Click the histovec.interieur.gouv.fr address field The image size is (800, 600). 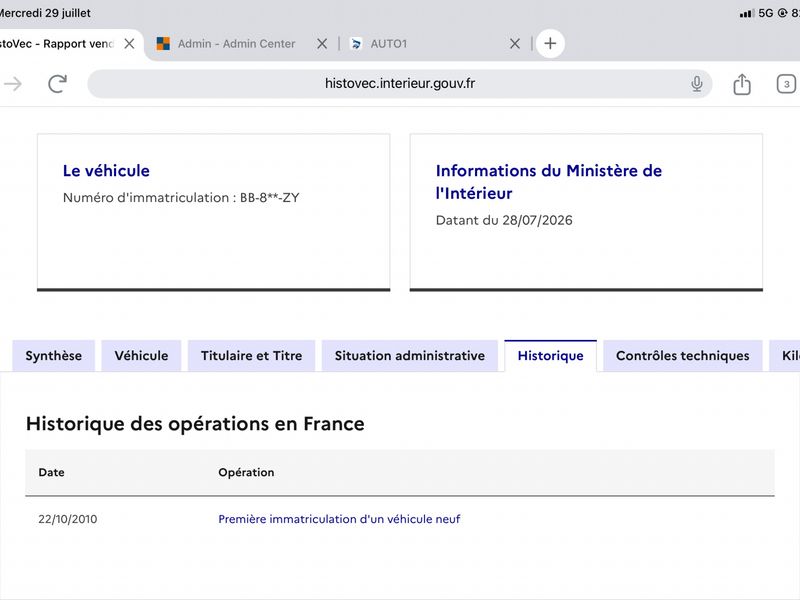(x=399, y=84)
